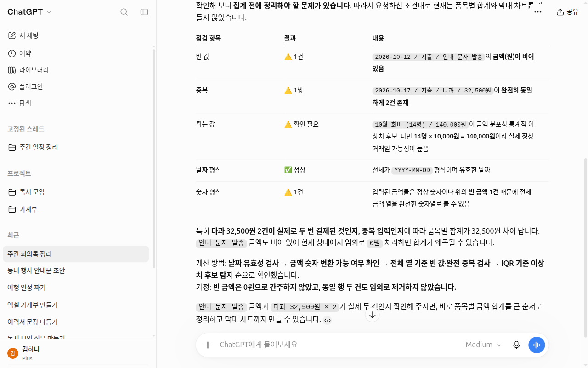
Task: Click the sidebar vertical scrollbar
Action: click(x=153, y=158)
